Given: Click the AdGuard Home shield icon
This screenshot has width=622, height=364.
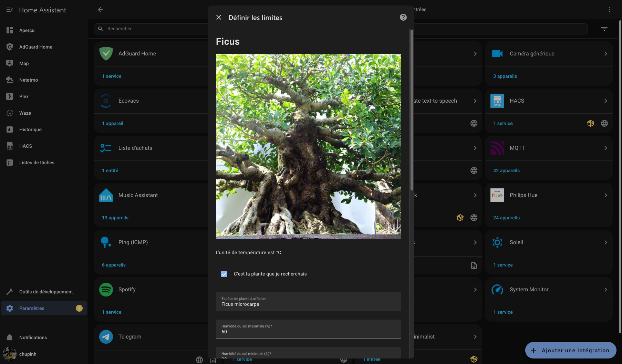Looking at the screenshot, I should click(x=106, y=54).
